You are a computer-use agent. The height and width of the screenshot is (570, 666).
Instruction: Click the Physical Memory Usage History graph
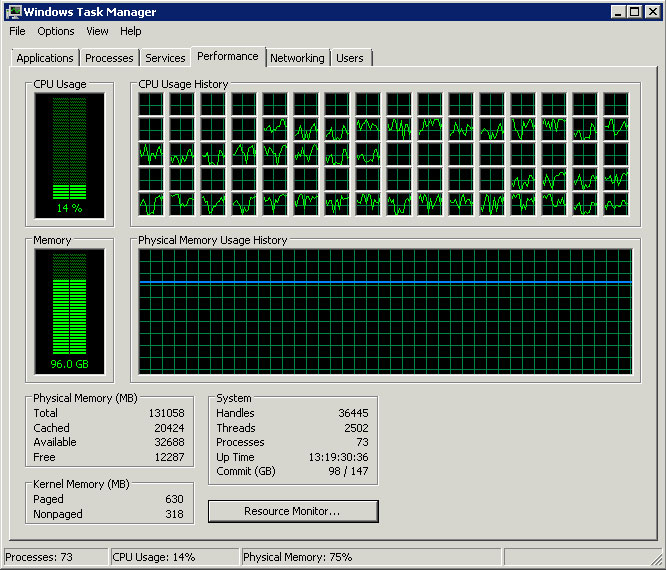pos(385,312)
